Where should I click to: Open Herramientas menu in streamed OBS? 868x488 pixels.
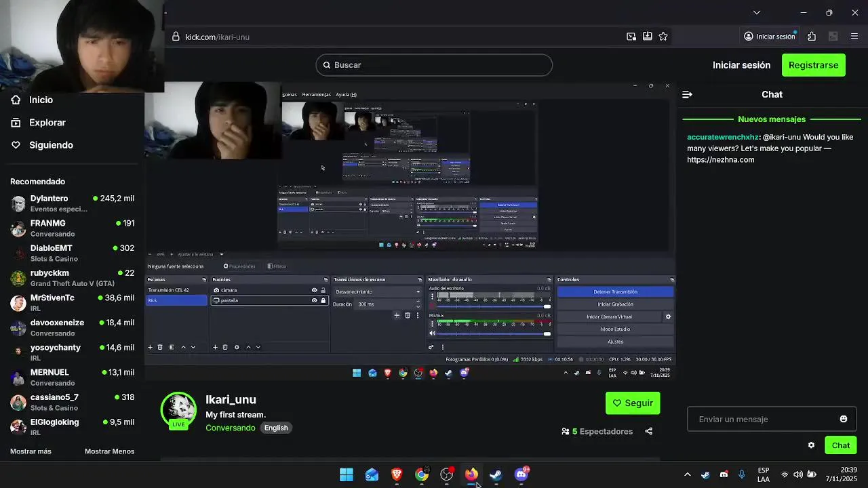click(317, 94)
